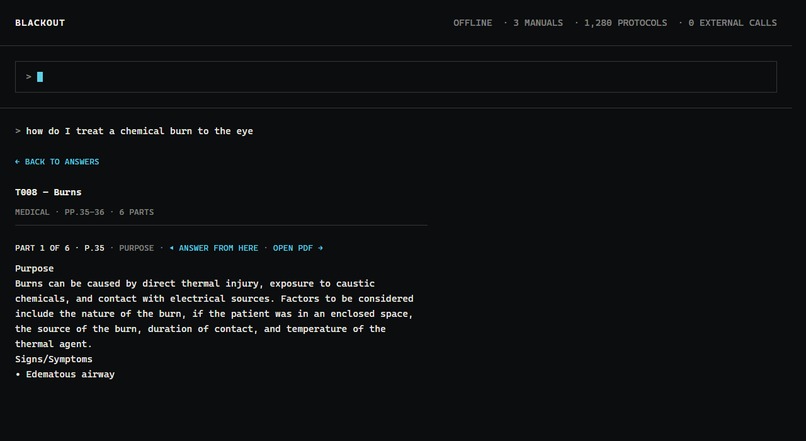Click the 3 MANUALS status entry
806x441 pixels.
[538, 23]
